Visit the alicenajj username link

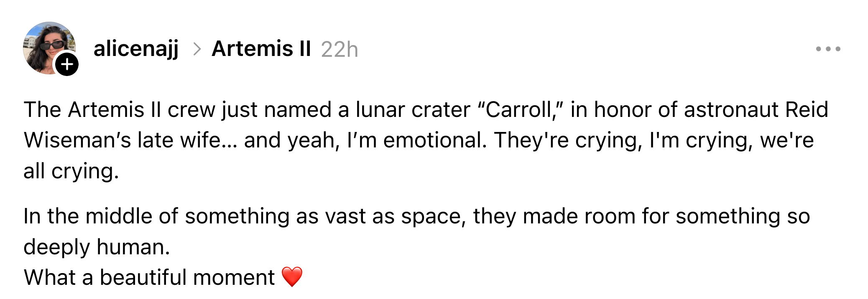pyautogui.click(x=136, y=49)
